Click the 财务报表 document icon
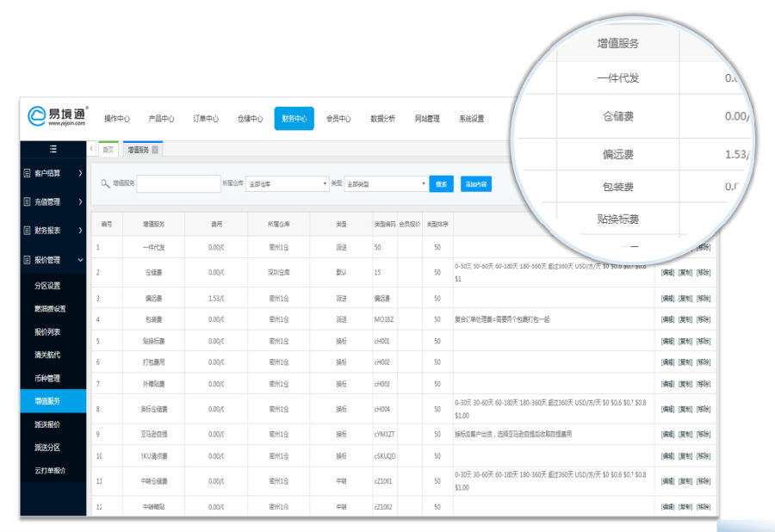 28,230
